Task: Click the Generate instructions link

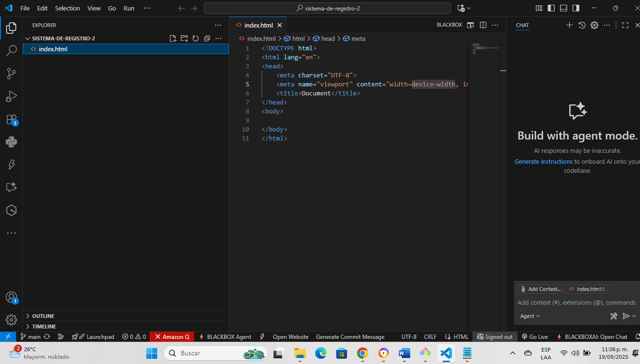Action: 543,162
